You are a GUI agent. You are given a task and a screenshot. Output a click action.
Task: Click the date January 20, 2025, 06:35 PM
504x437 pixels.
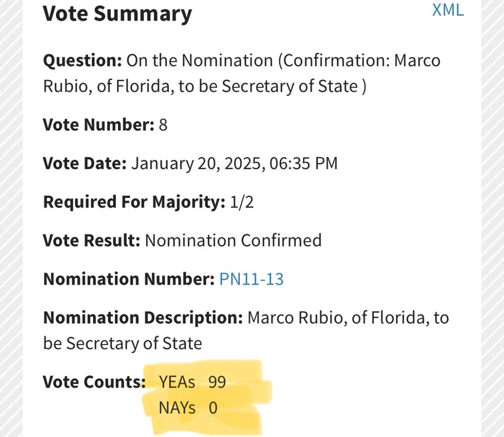(234, 163)
